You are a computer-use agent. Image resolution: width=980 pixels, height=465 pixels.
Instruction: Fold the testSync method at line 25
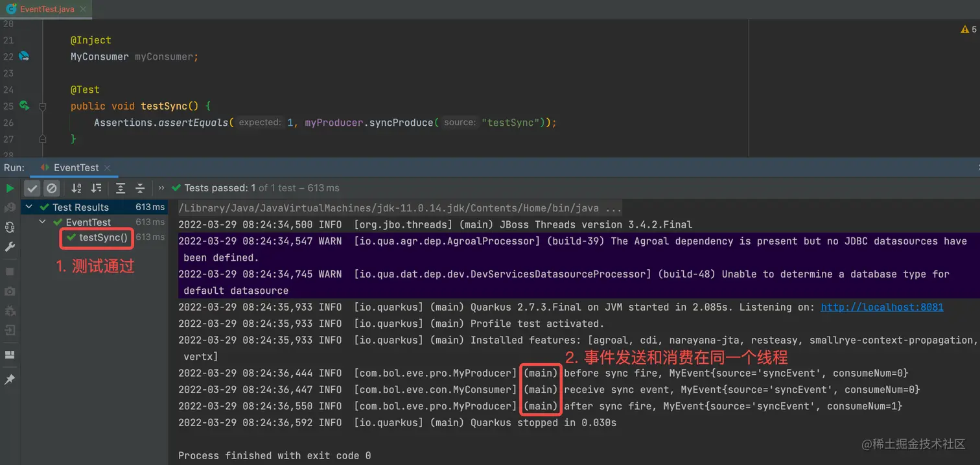[x=43, y=106]
